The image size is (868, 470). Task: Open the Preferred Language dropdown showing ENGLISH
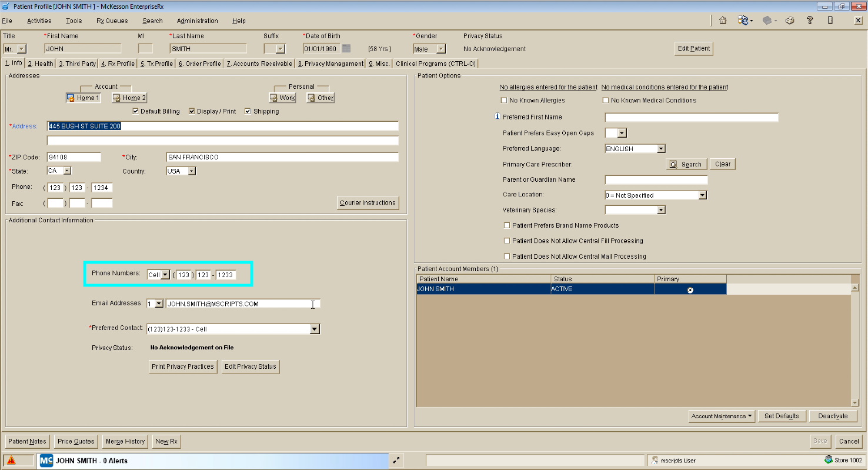pyautogui.click(x=661, y=149)
